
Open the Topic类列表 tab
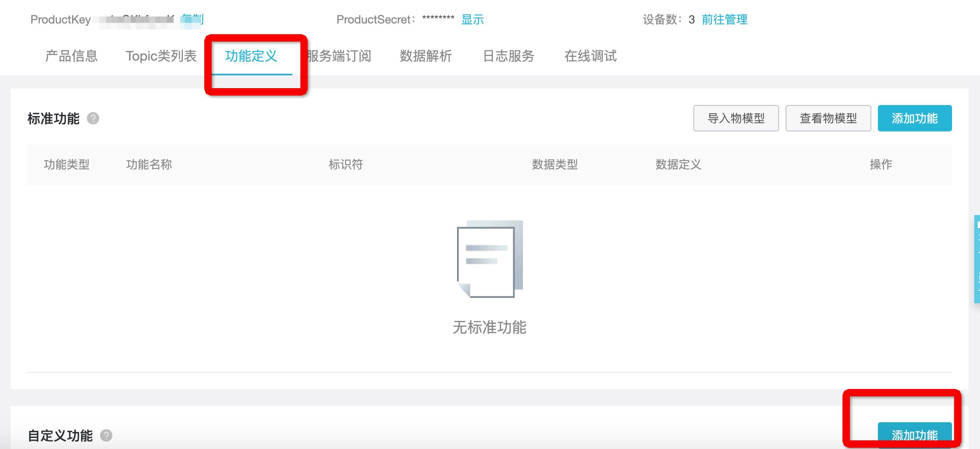[161, 56]
